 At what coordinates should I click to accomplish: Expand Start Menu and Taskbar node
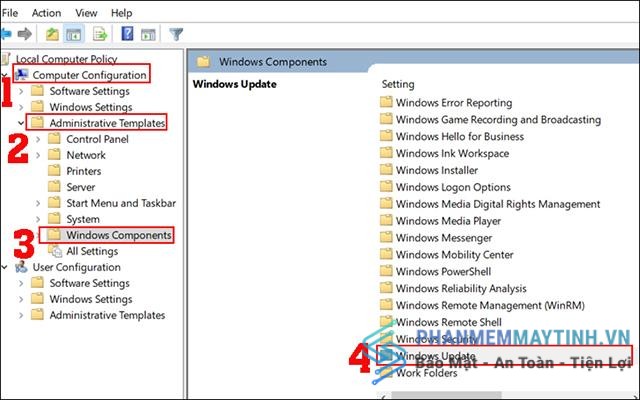[38, 203]
